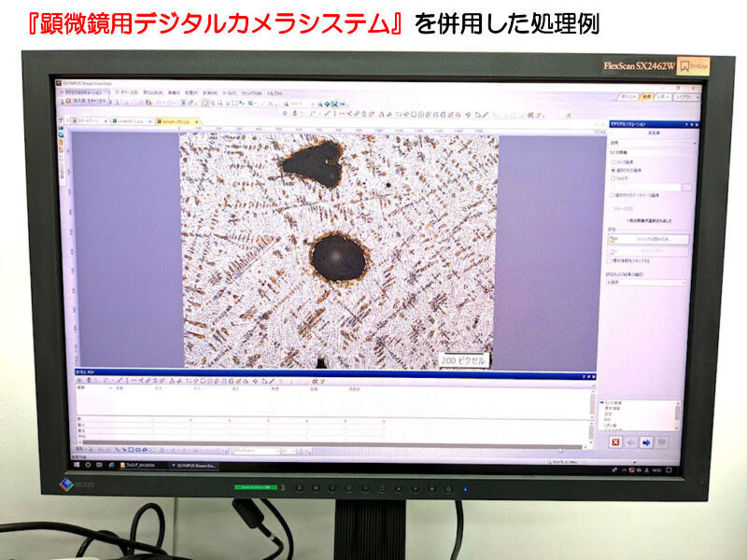The height and width of the screenshot is (560, 747).
Task: Click the ファイルから読み込み button
Action: (648, 239)
